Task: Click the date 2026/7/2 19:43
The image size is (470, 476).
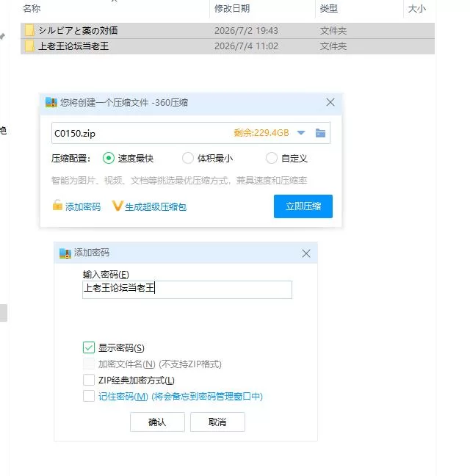Action: [x=246, y=30]
